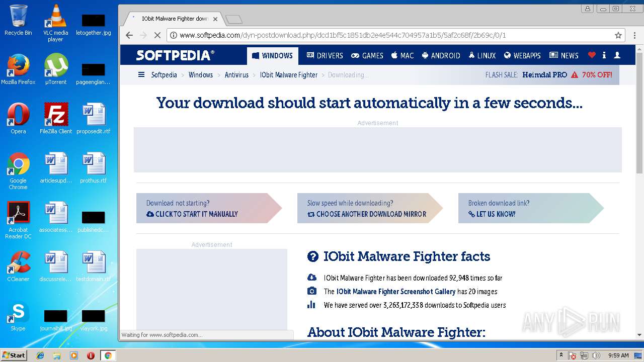644x362 pixels.
Task: Click the Chrome user profile button in title bar
Action: [587, 9]
